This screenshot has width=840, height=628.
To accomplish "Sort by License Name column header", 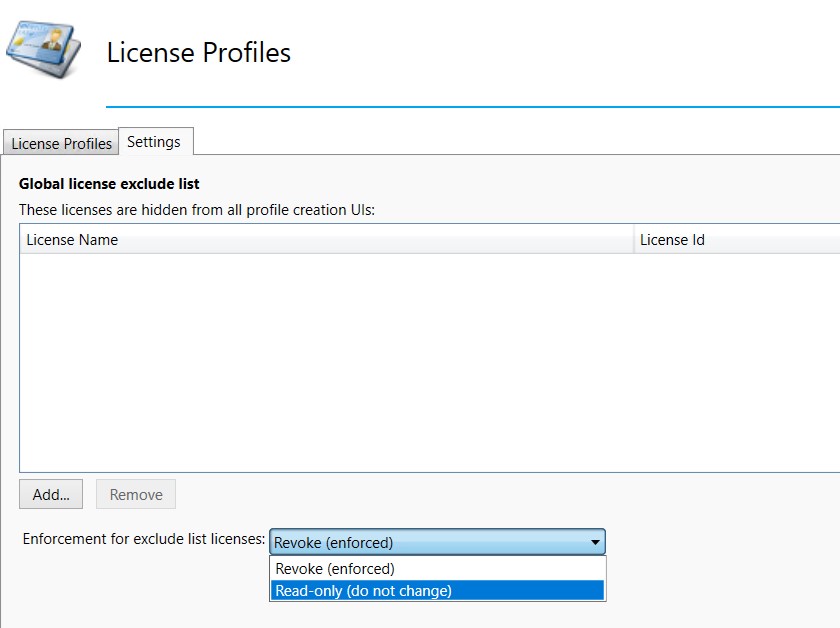I will tap(326, 240).
